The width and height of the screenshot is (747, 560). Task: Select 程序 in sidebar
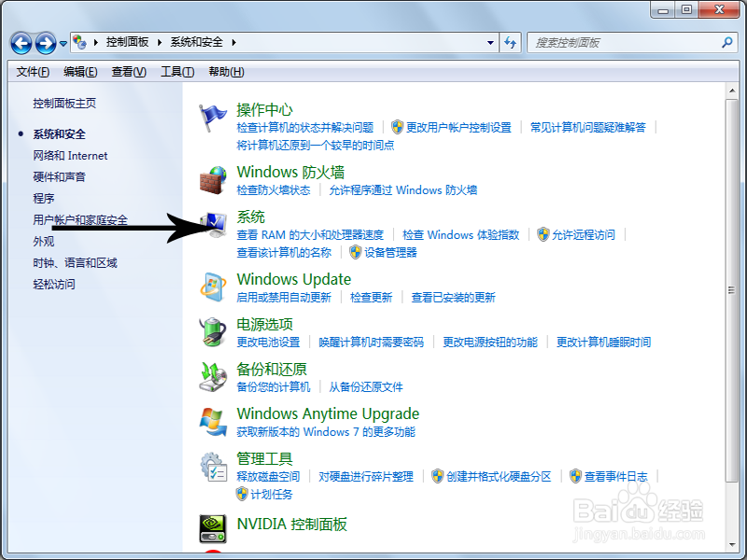point(43,198)
